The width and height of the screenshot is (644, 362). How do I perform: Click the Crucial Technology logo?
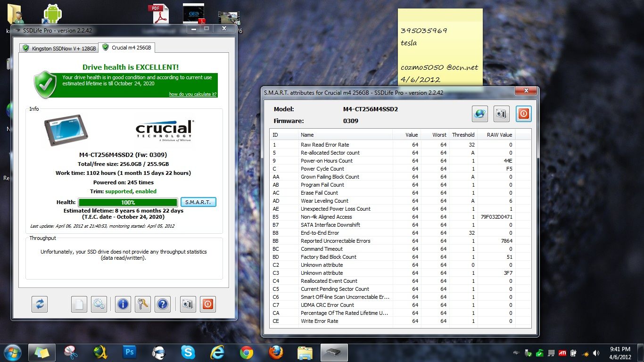(x=164, y=131)
